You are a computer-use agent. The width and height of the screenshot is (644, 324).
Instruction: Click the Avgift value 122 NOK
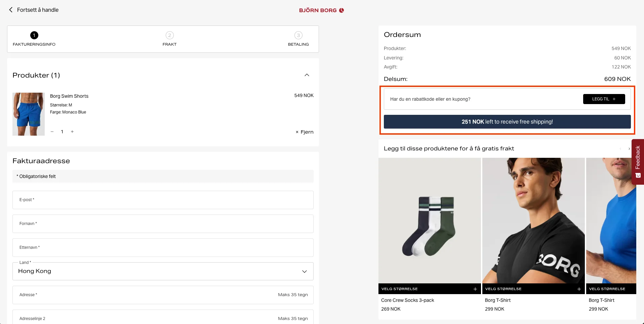(x=621, y=67)
